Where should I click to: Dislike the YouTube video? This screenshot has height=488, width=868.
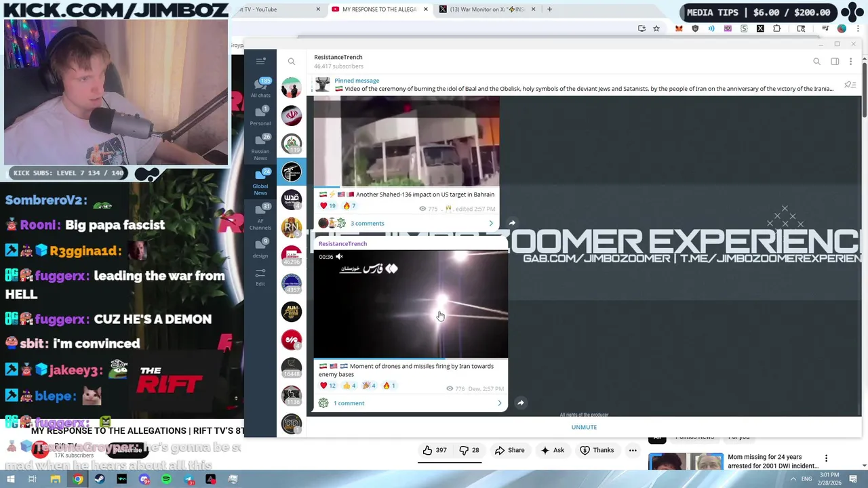(x=469, y=450)
